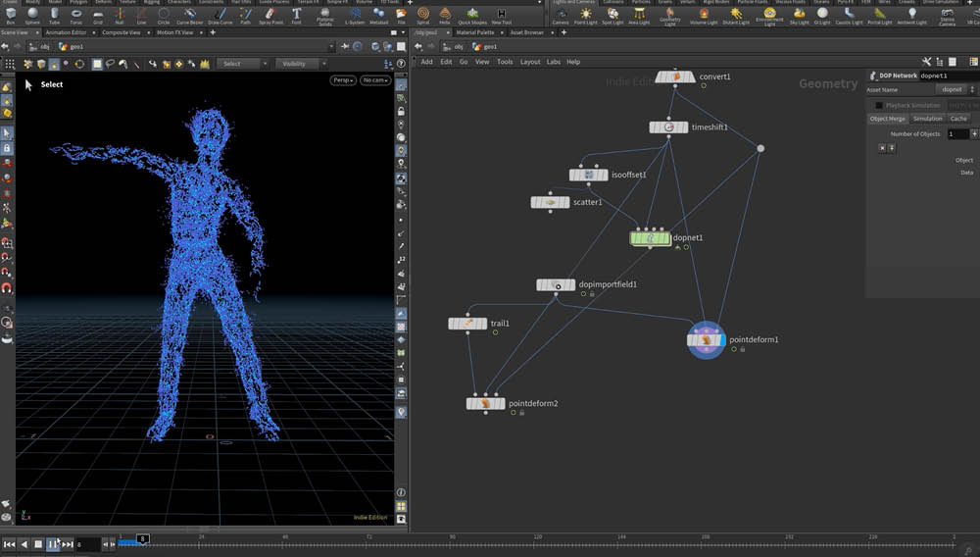
Task: Open the No cam camera dropdown
Action: tap(374, 80)
